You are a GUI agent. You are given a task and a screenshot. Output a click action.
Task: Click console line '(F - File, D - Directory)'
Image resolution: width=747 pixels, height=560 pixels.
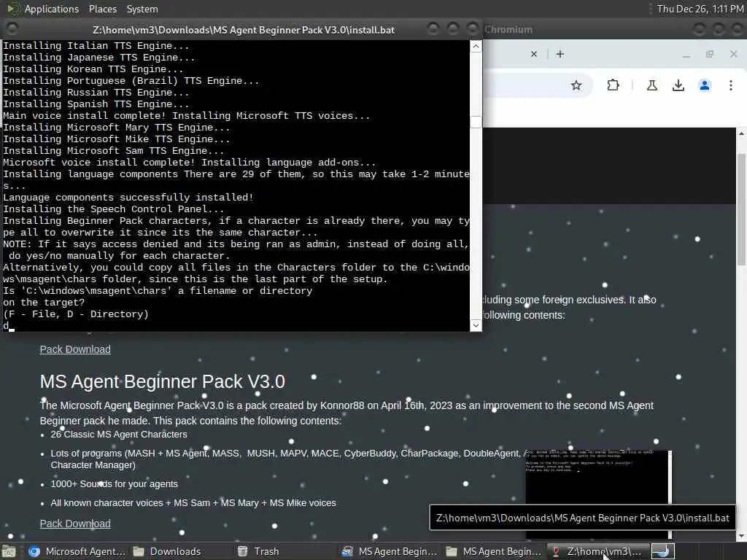pyautogui.click(x=76, y=314)
